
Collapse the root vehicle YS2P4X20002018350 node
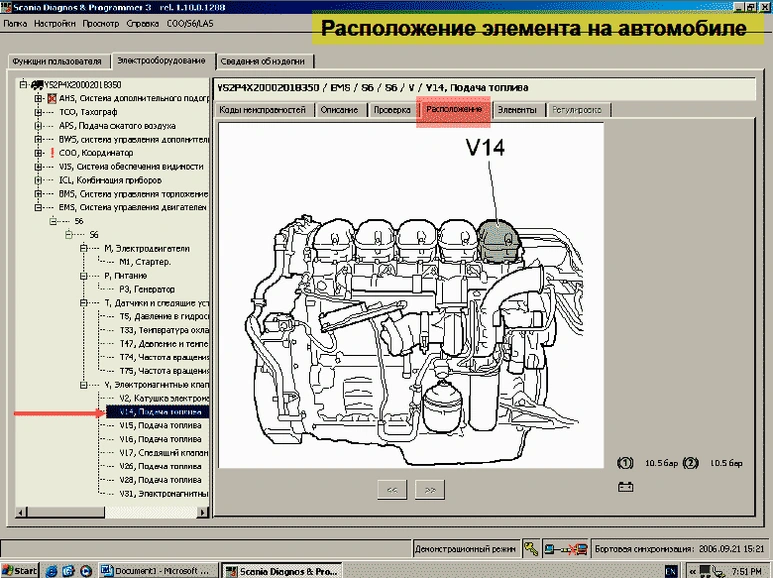tap(24, 85)
